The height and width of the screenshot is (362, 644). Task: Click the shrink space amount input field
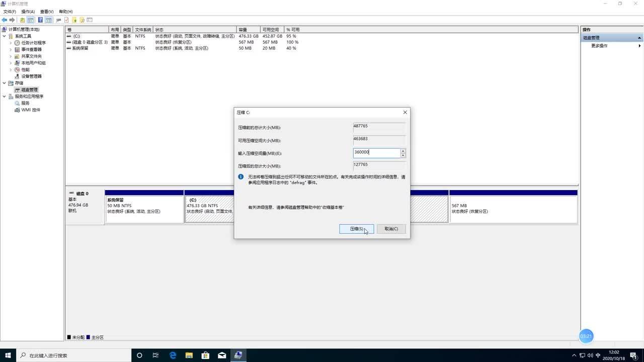tap(376, 152)
